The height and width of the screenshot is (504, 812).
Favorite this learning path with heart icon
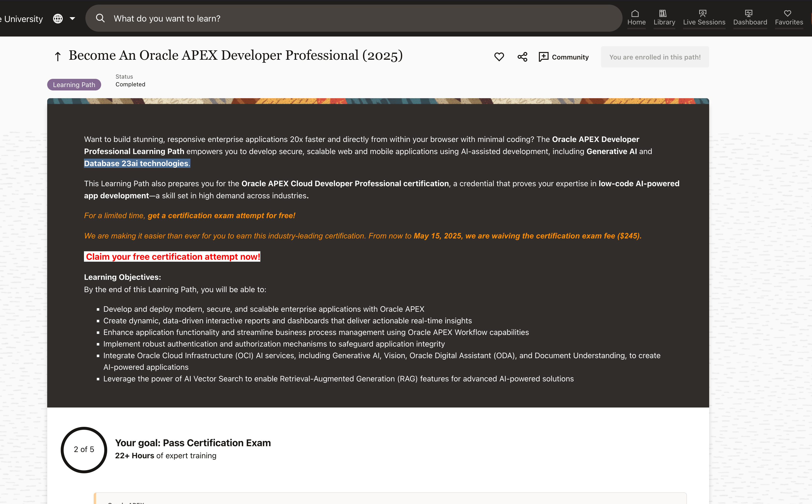click(x=499, y=57)
